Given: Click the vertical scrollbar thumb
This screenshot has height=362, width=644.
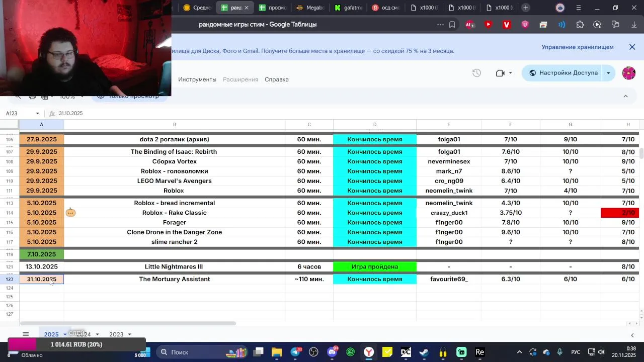Looking at the screenshot, I should pos(641,153).
